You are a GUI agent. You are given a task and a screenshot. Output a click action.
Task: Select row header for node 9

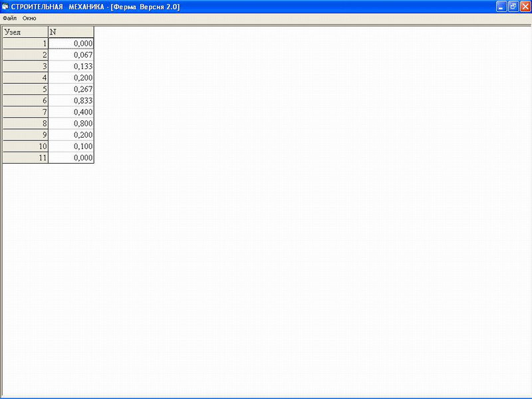pyautogui.click(x=25, y=135)
